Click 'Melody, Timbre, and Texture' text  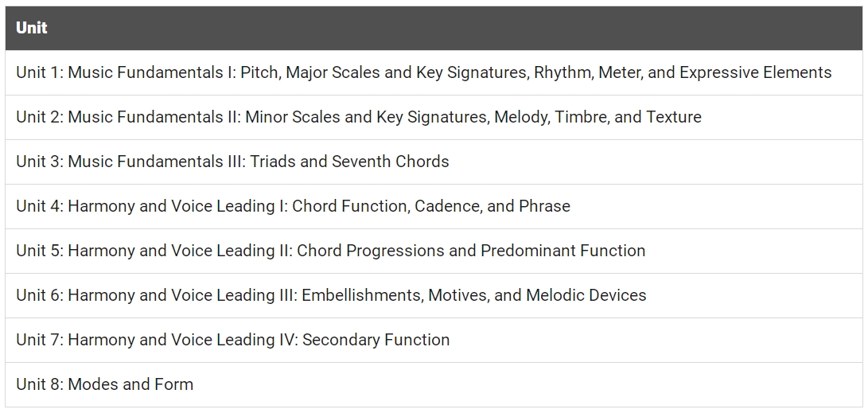point(597,117)
